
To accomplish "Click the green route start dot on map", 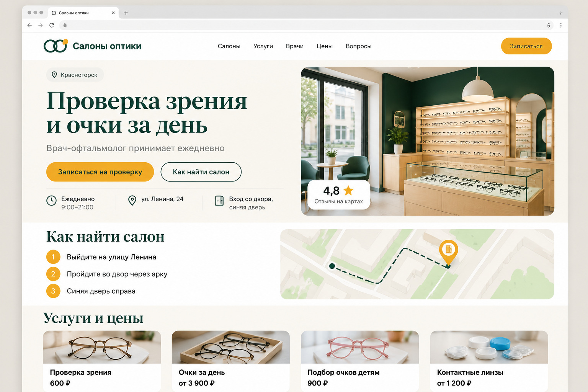I will pyautogui.click(x=332, y=266).
